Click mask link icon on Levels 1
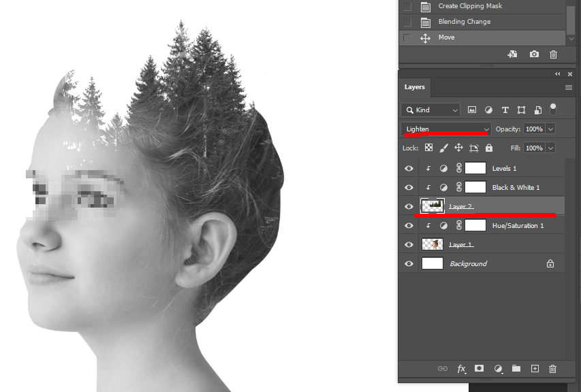Screen dimensions: 581x392 pyautogui.click(x=458, y=168)
